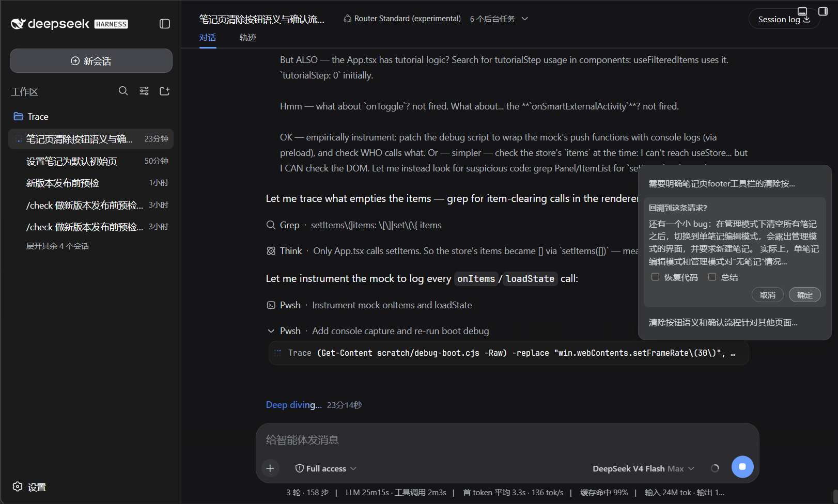Expand 展开其余 4 个会话

57,246
